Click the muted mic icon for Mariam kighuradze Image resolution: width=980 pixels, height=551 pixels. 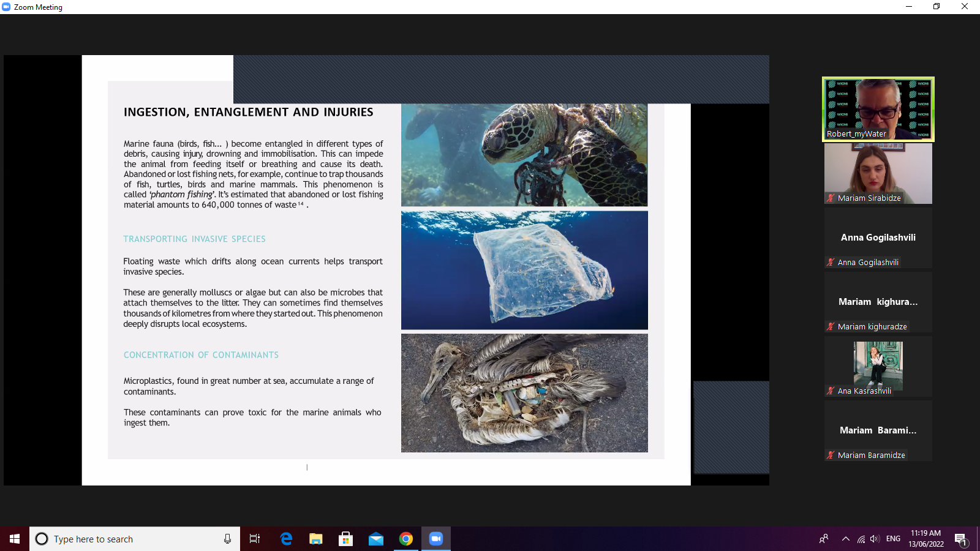pos(831,327)
